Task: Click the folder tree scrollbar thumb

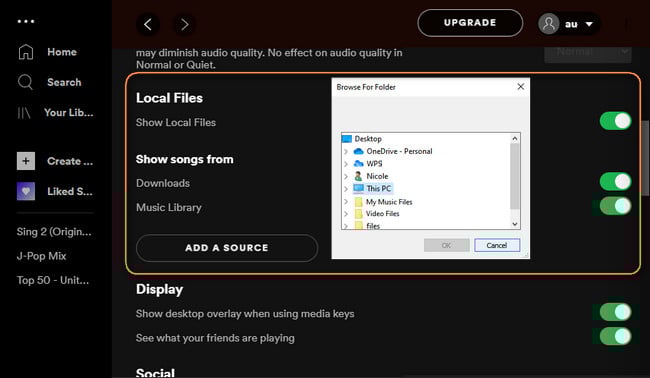Action: 515,176
